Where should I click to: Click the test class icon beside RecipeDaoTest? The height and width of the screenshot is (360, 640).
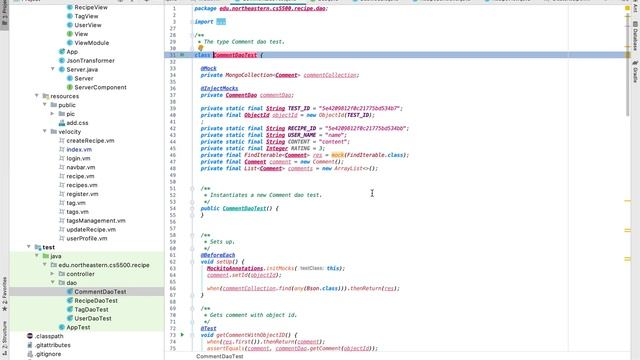[x=70, y=301]
